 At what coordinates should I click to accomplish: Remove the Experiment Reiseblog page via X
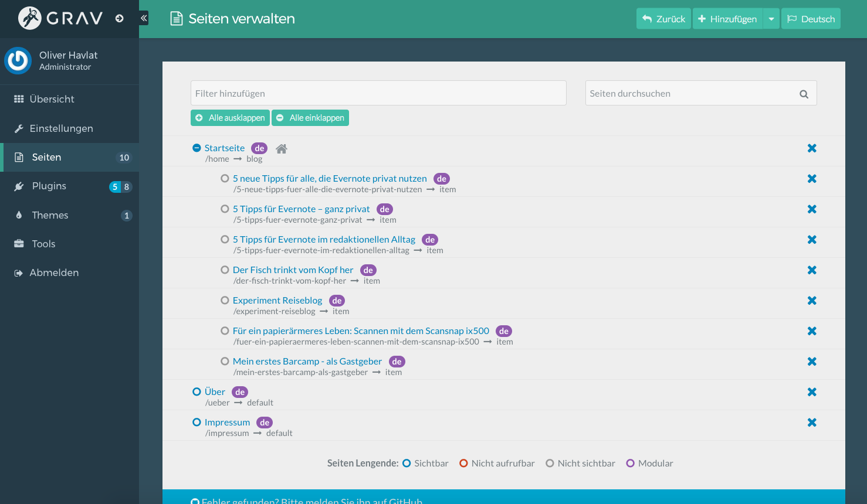(x=812, y=301)
